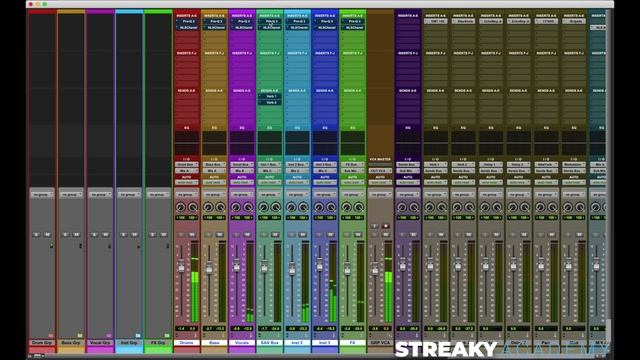Solo the Inst 2 track
This screenshot has width=640, height=360.
coord(291,235)
